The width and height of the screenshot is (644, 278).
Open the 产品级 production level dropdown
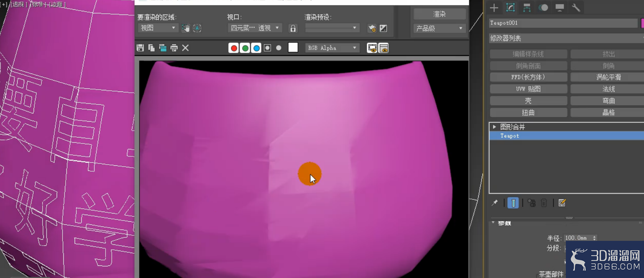point(439,28)
